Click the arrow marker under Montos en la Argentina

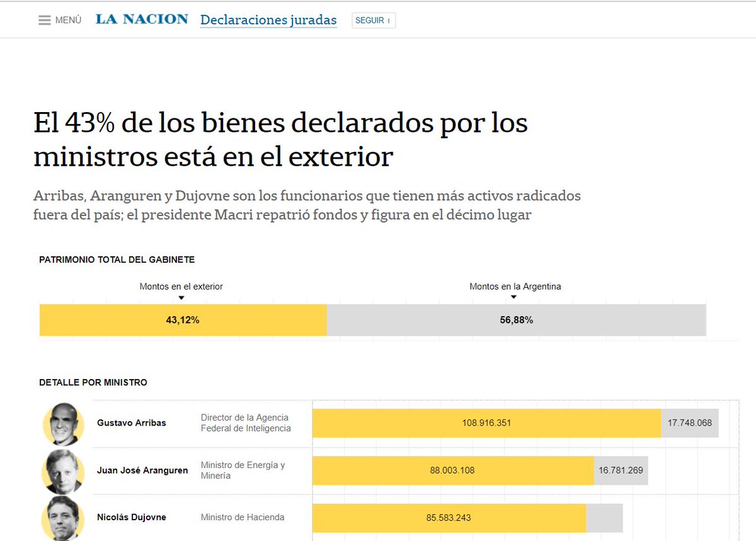tap(514, 297)
